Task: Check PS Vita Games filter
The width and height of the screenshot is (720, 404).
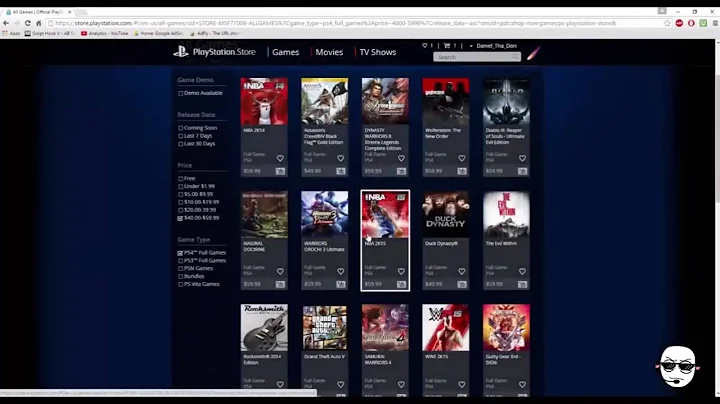Action: (180, 284)
